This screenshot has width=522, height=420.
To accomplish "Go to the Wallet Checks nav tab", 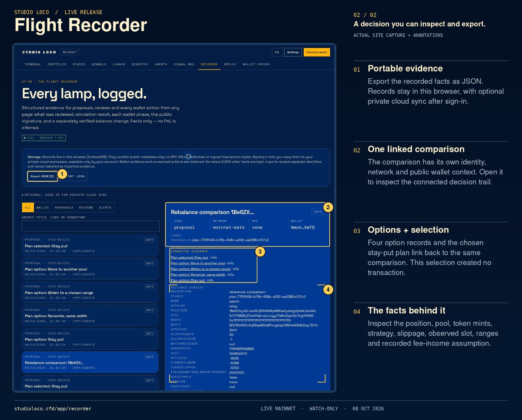I will pos(256,64).
